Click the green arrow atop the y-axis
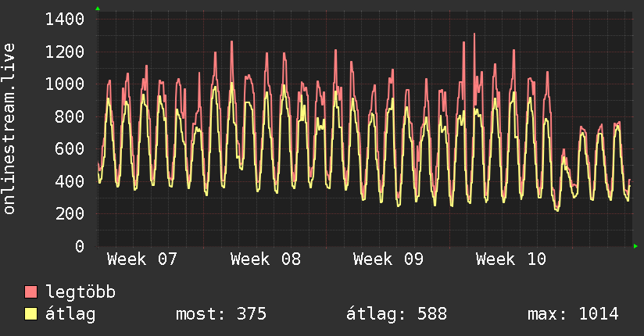Screen dimensions: 644x336 98,9
